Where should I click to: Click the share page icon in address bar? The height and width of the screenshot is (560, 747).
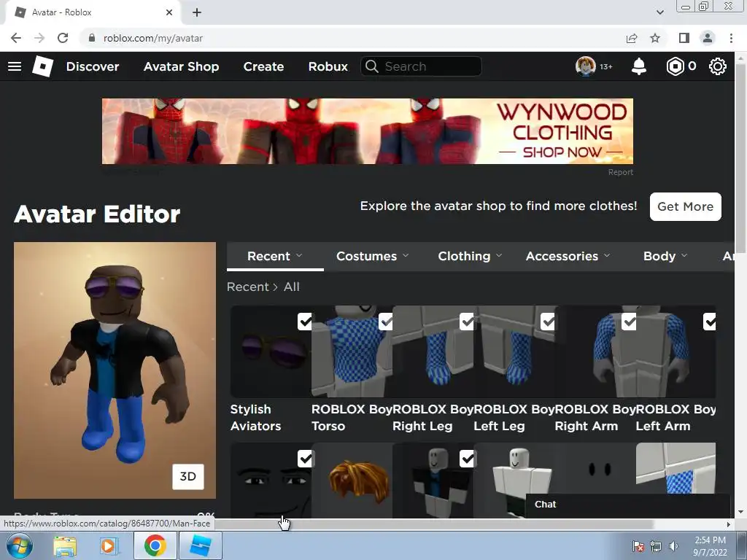point(632,38)
